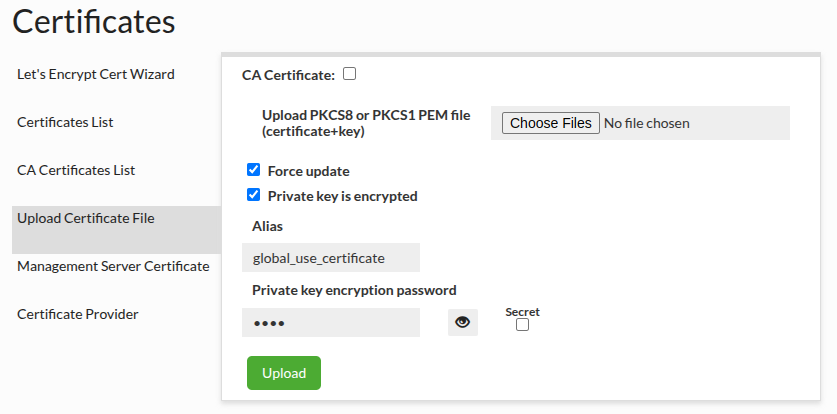Tick the CA Certificate checkbox
The image size is (837, 414).
pyautogui.click(x=350, y=74)
